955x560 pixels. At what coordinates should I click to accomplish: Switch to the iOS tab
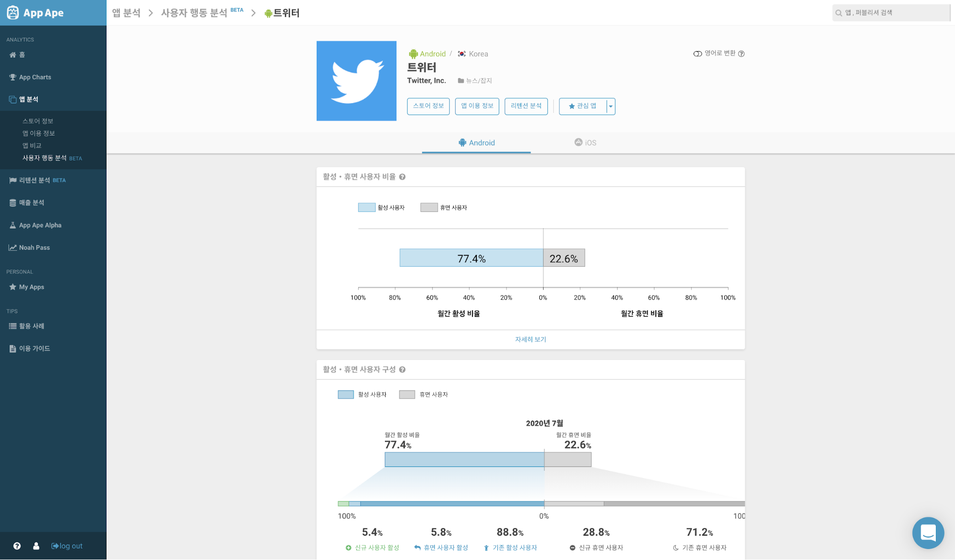[x=585, y=143]
